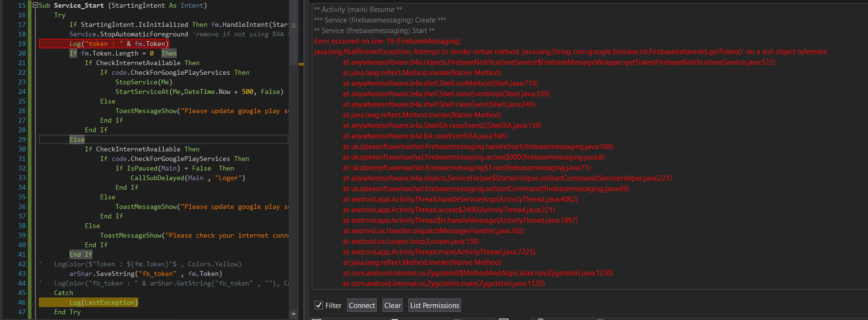Click line number 19 in the gutter
Viewport: 868px width, 320px height.
click(x=22, y=44)
